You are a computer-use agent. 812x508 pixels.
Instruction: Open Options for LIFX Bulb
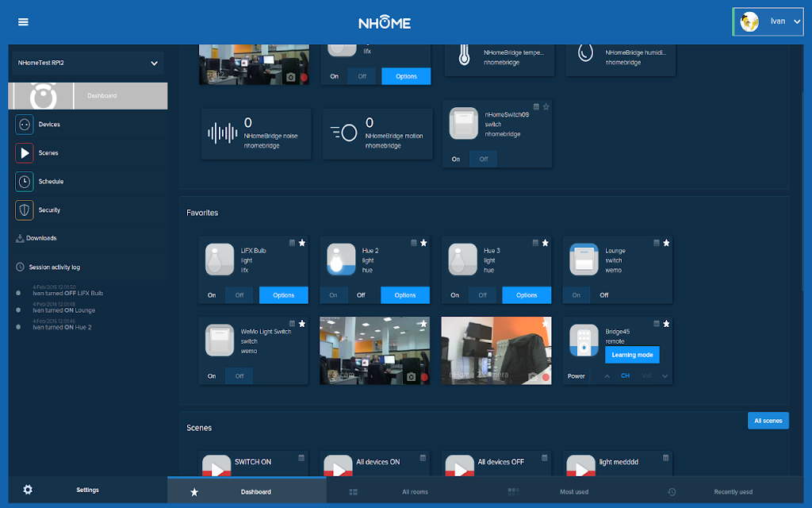coord(284,295)
